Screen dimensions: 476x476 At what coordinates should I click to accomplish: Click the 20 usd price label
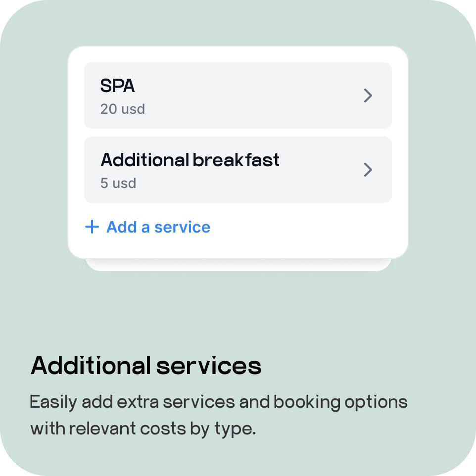(123, 109)
